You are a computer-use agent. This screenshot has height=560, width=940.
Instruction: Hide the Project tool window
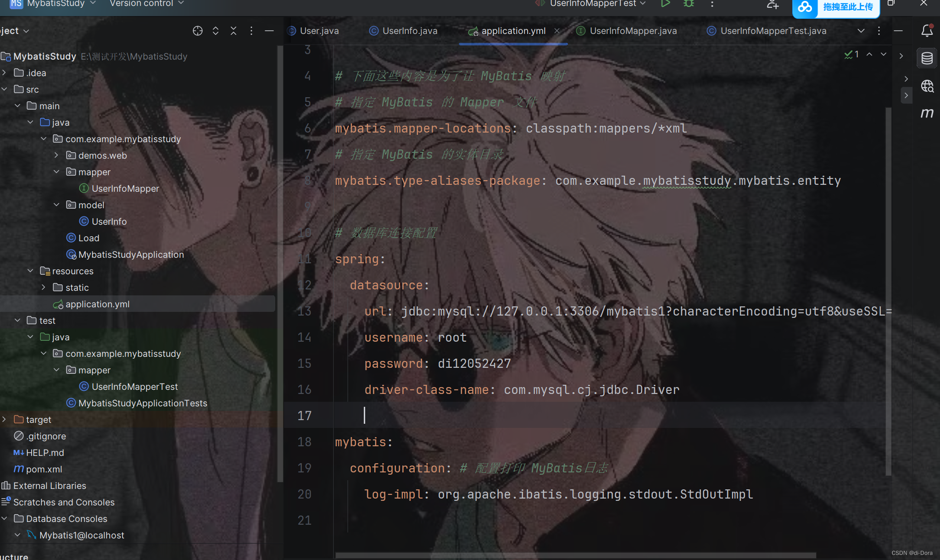(x=269, y=31)
